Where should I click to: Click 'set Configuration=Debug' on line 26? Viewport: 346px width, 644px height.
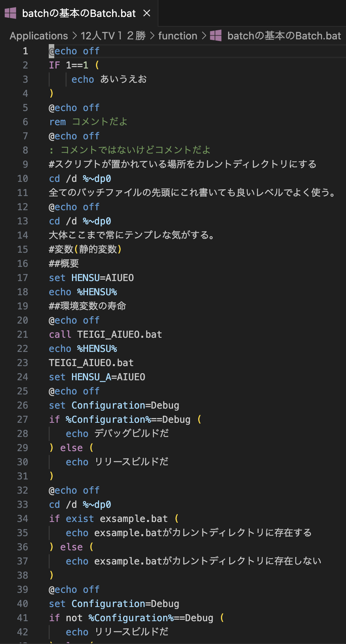(x=114, y=405)
